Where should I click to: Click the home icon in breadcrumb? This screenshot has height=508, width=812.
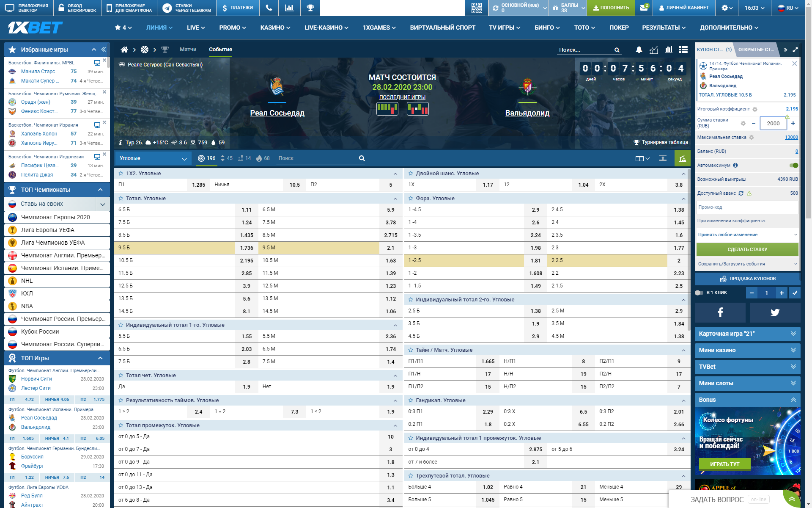point(124,50)
